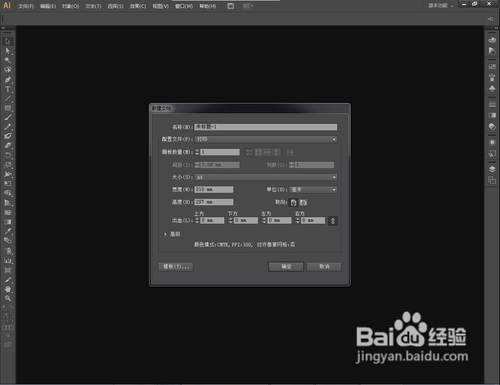Open the workspace switcher dropdown at top right
500x385 pixels.
click(x=441, y=6)
